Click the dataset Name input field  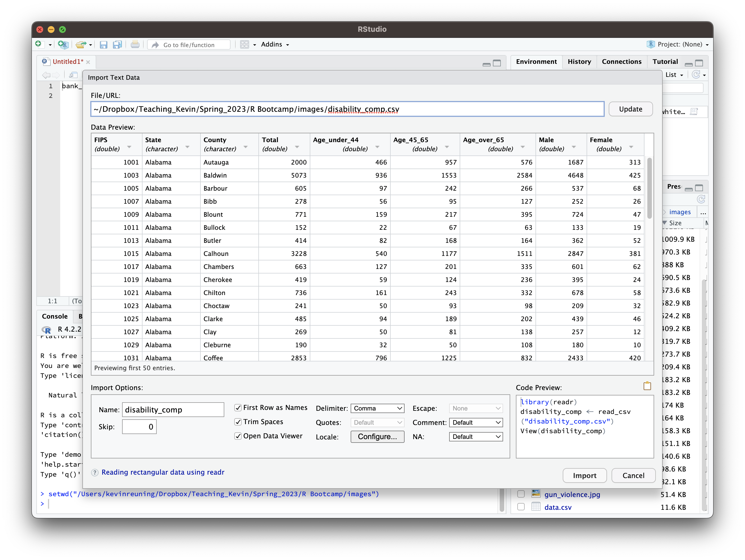pyautogui.click(x=173, y=410)
